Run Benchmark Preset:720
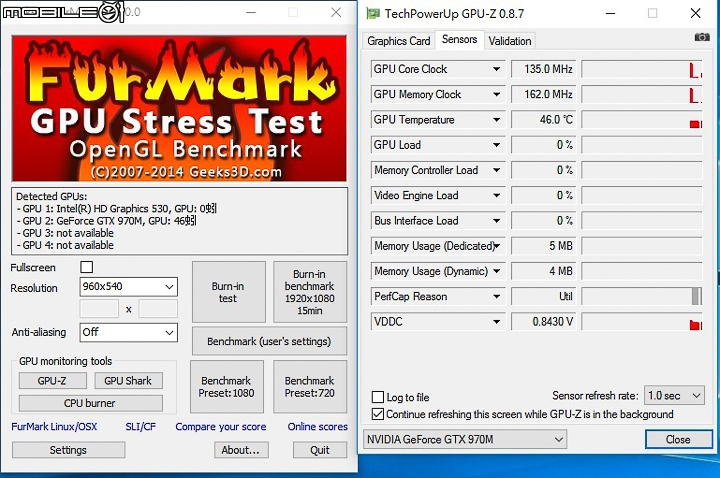This screenshot has width=720, height=478. pyautogui.click(x=309, y=387)
